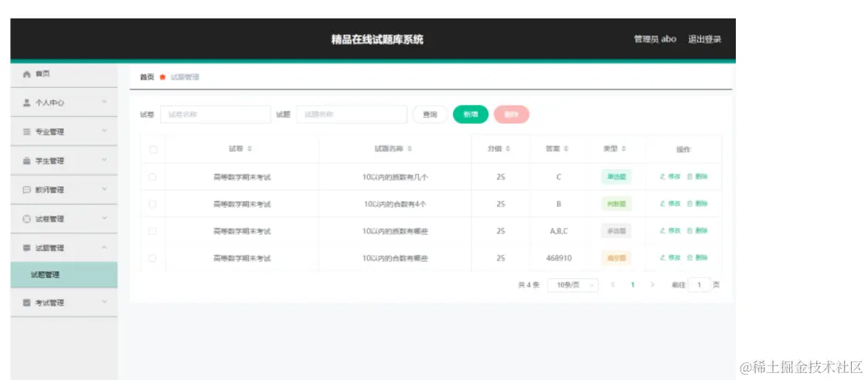Focus the 试题名称 search input
The width and height of the screenshot is (868, 380).
[x=352, y=114]
